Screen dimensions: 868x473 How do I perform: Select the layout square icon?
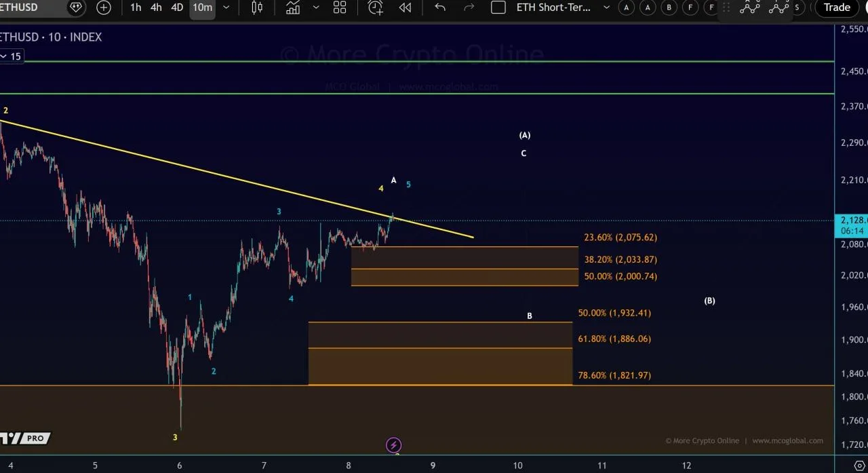point(498,7)
